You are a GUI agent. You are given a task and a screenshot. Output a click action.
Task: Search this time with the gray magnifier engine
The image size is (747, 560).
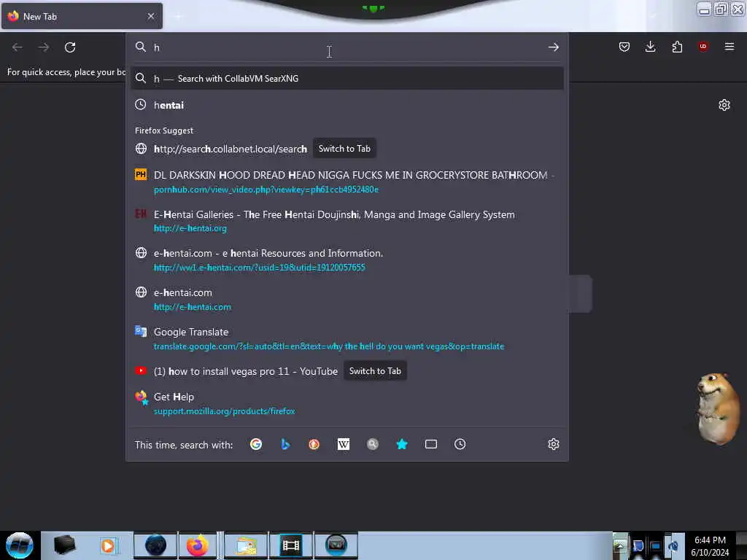click(373, 444)
